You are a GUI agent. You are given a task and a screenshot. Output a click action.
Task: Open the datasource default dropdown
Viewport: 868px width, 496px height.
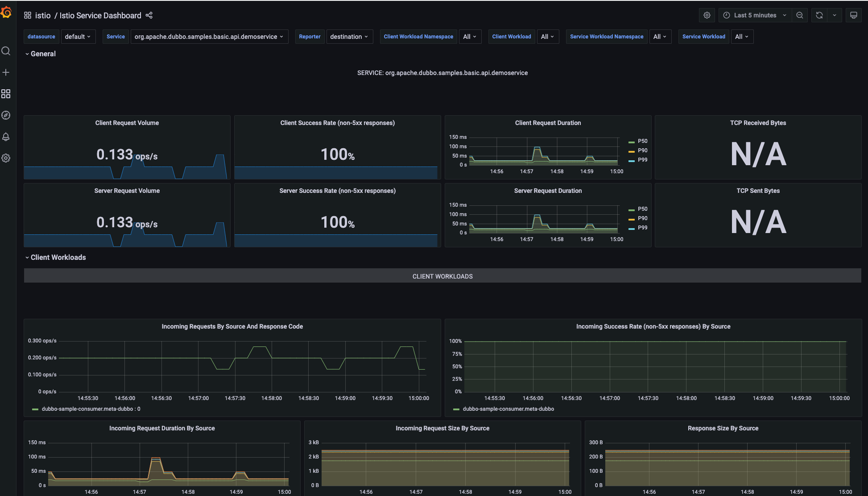click(x=78, y=37)
